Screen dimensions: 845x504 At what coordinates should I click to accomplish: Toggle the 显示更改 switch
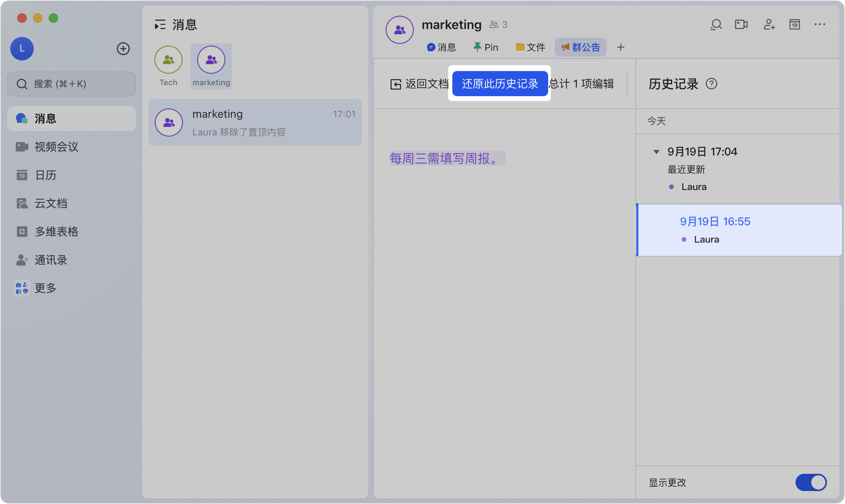[810, 482]
